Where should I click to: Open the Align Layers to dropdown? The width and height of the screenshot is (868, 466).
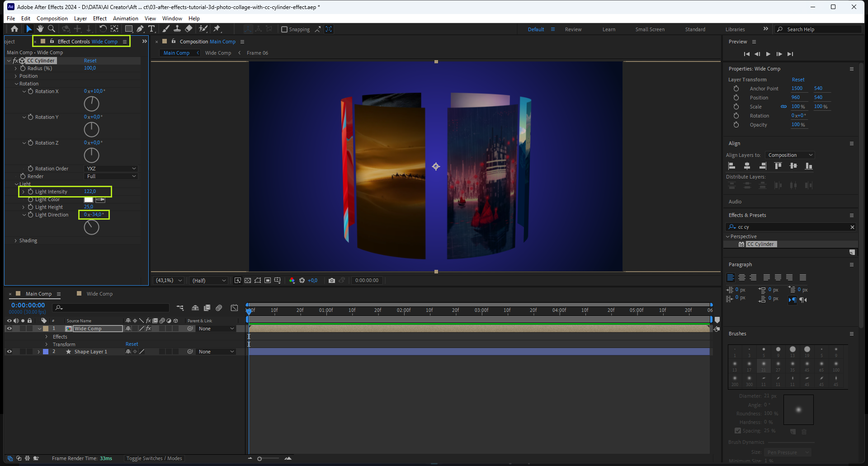click(790, 155)
